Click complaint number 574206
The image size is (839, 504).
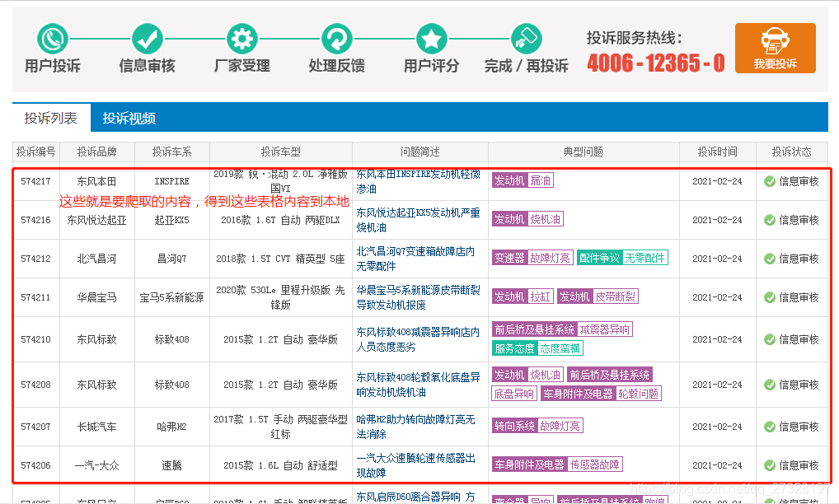click(x=35, y=465)
